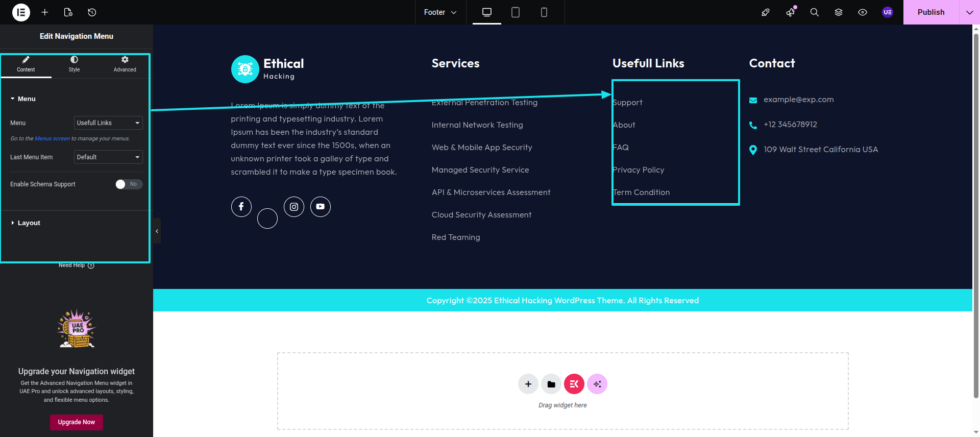
Task: Click the Facebook social icon in the footer
Action: (241, 207)
